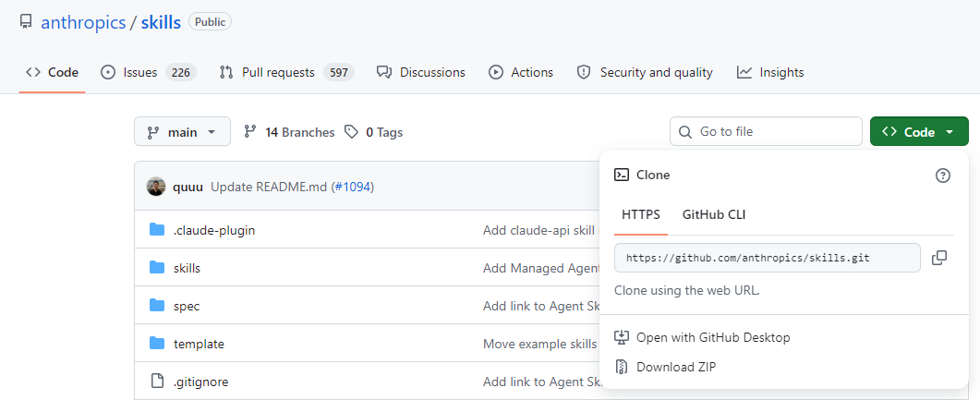Click the branch icon beside 14 Branches
This screenshot has height=400, width=980.
click(x=250, y=131)
